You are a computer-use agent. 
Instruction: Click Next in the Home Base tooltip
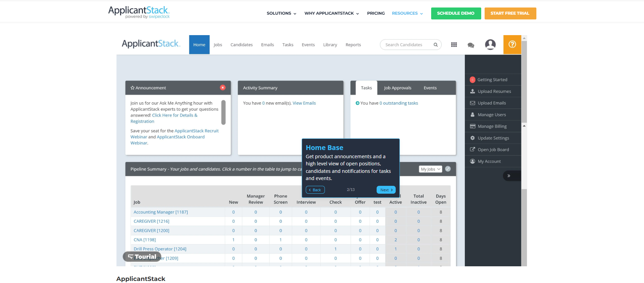click(x=386, y=190)
